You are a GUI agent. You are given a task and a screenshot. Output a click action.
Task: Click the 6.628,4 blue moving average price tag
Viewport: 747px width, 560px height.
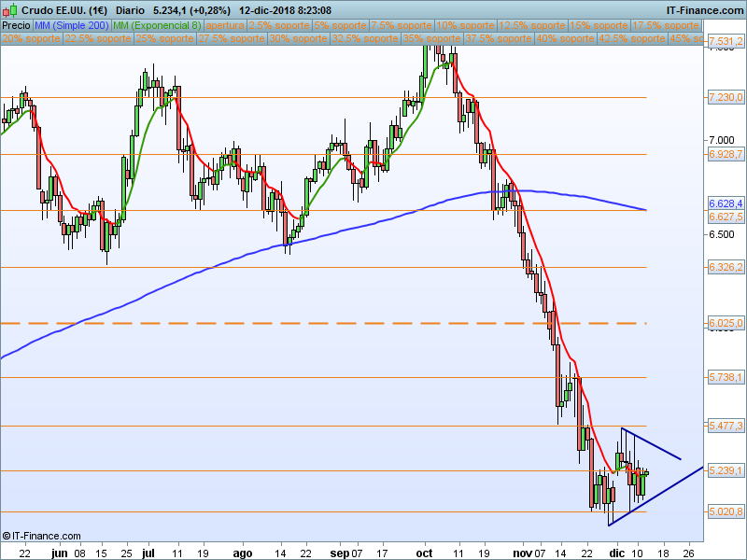point(726,203)
